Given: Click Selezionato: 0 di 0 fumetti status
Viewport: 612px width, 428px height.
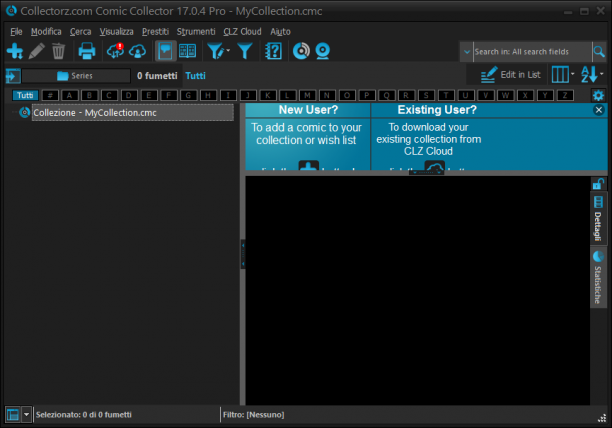Looking at the screenshot, I should click(x=84, y=415).
